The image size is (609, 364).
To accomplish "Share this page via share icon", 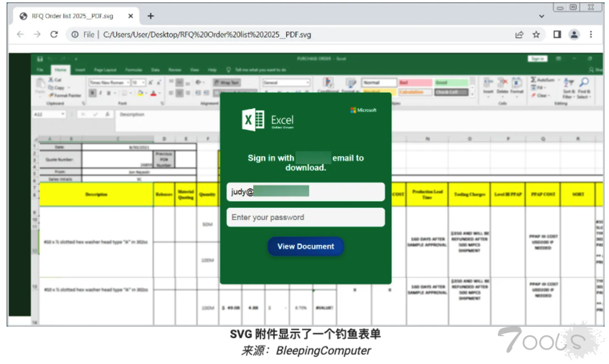I will [519, 34].
